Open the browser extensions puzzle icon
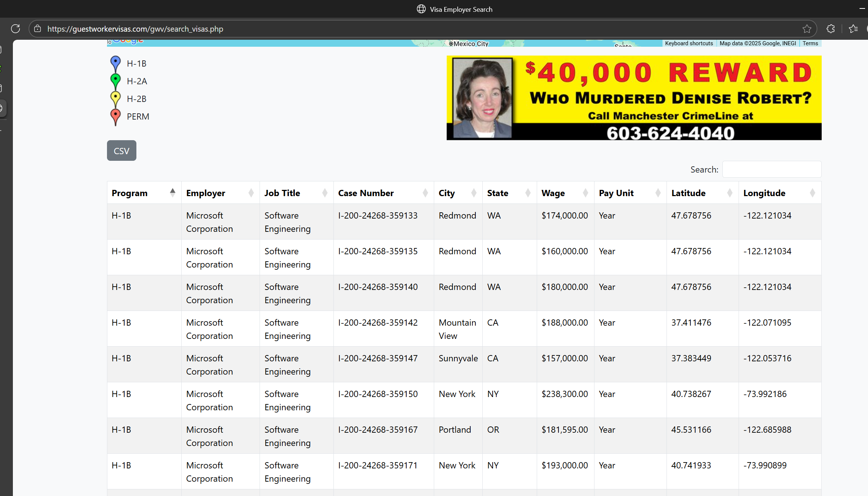The height and width of the screenshot is (496, 868). tap(831, 29)
